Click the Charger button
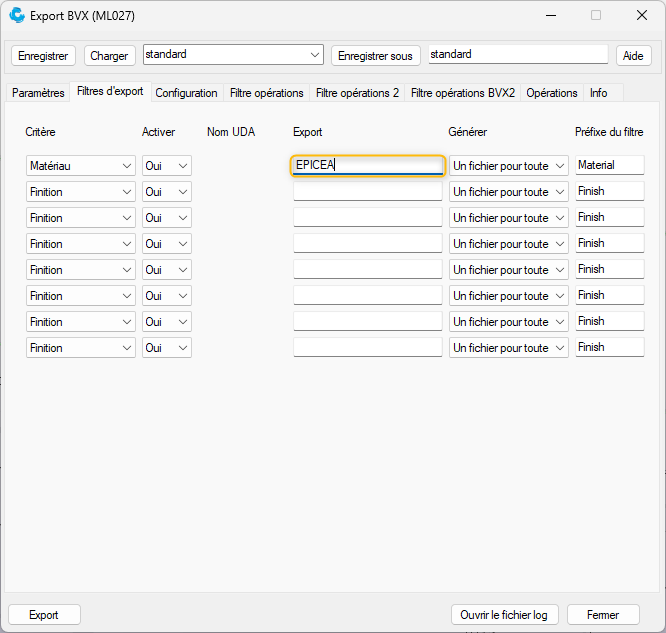The image size is (666, 633). 110,56
